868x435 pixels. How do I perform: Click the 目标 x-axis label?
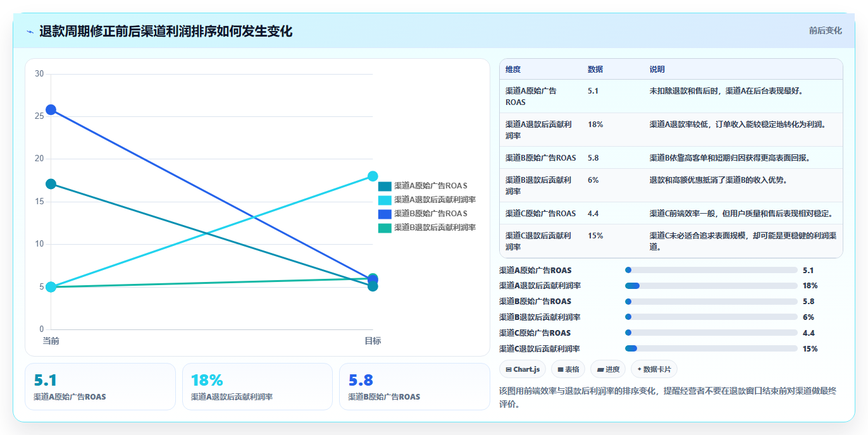(x=373, y=341)
